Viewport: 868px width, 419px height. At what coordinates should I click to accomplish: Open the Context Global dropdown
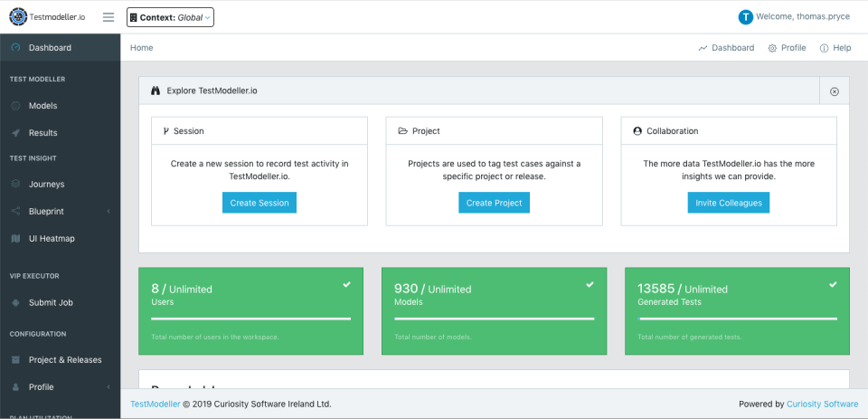pos(171,17)
